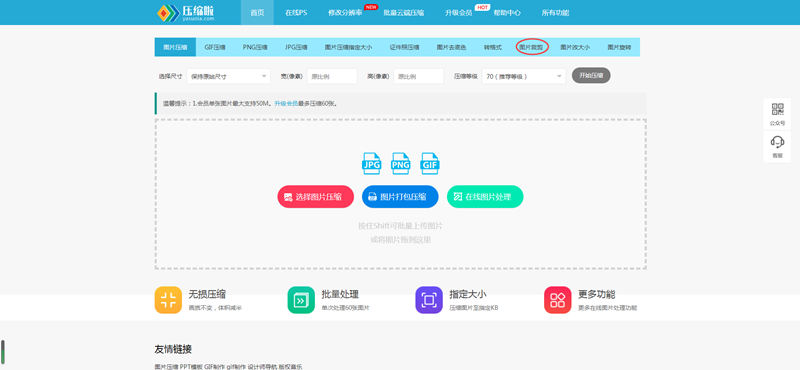Click the JPG file format icon
Screen dimensions: 800x370
(x=371, y=163)
